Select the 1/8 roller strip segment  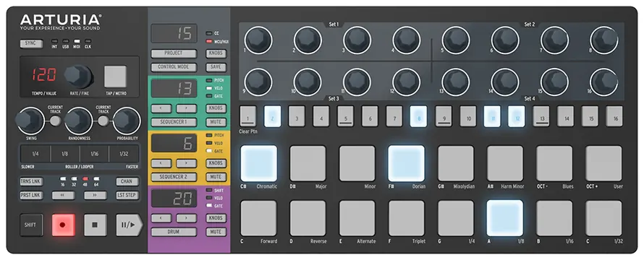point(65,154)
